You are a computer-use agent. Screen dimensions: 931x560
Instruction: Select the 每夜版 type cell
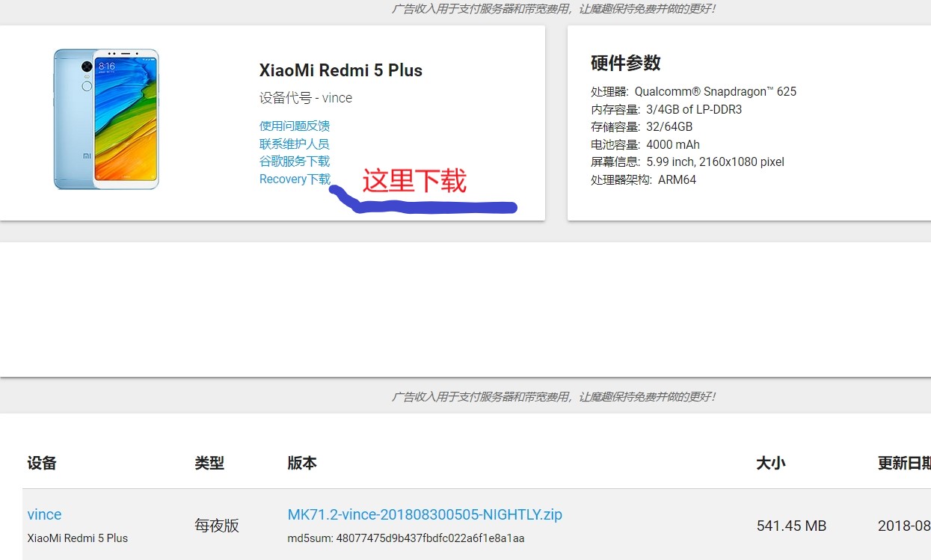point(217,525)
